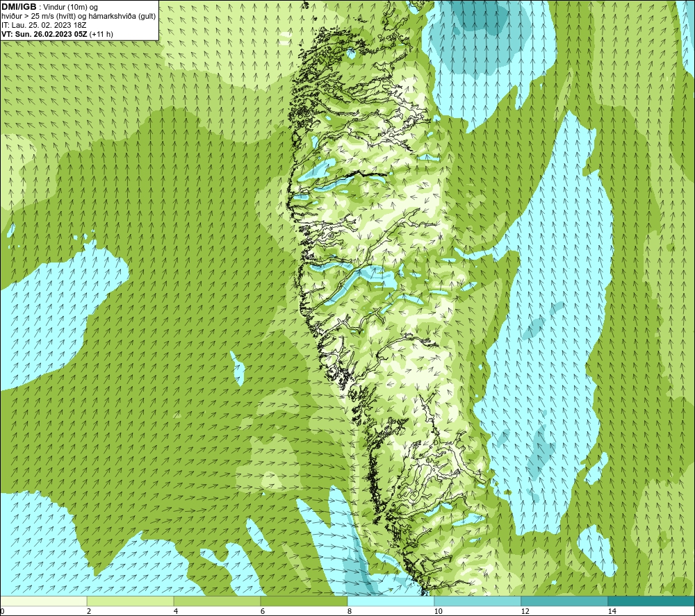
Task: Click the scale label '2'
Action: click(x=89, y=611)
